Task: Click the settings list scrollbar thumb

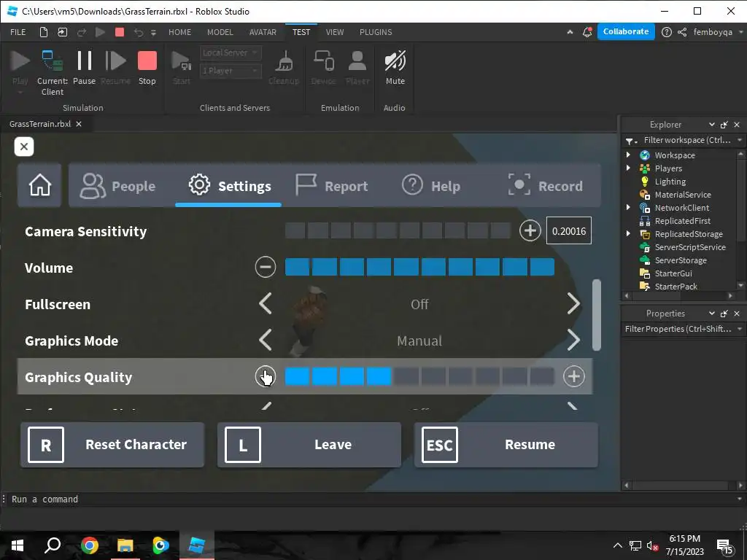Action: (x=597, y=315)
